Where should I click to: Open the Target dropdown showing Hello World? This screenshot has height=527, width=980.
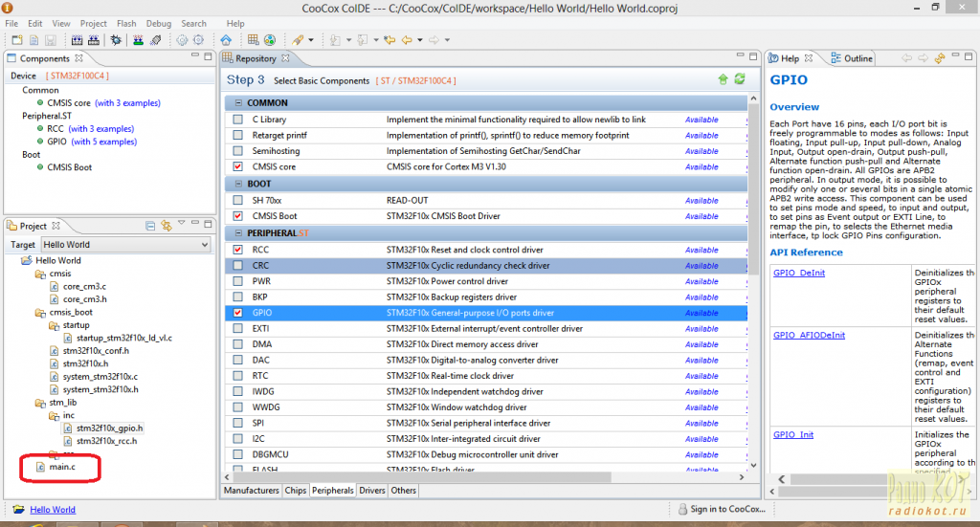pos(124,245)
